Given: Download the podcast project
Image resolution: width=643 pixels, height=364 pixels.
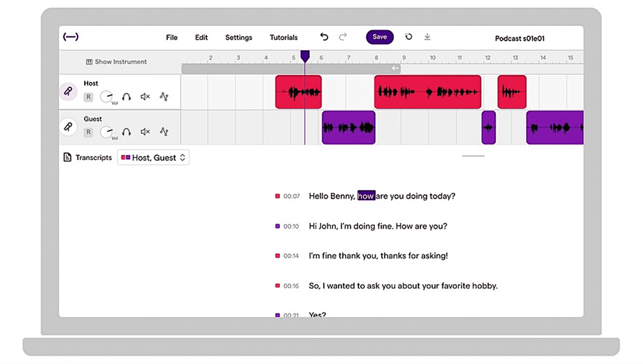Looking at the screenshot, I should pos(427,36).
